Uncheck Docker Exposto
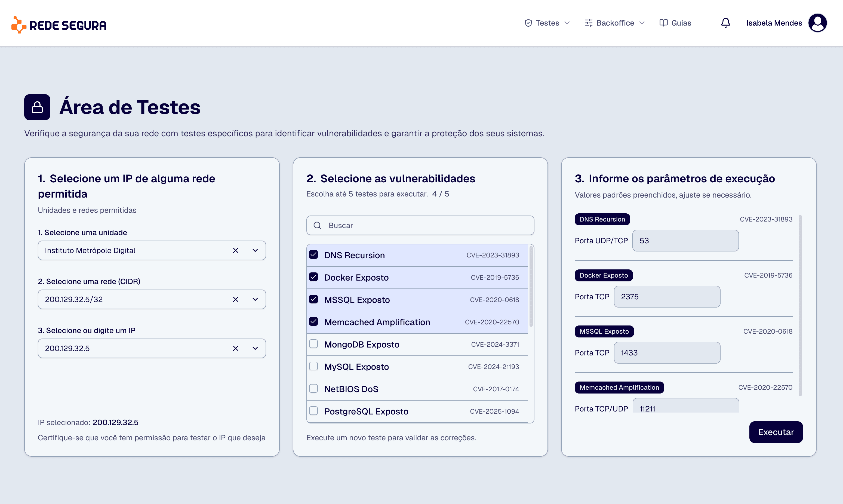 click(314, 277)
